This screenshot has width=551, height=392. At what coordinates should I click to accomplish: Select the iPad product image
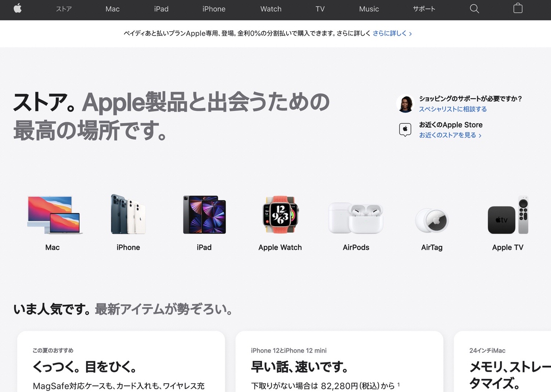204,215
